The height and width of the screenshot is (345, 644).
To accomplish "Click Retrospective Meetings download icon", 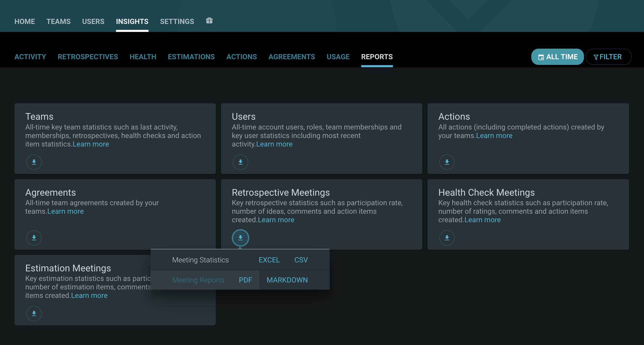I will point(240,238).
